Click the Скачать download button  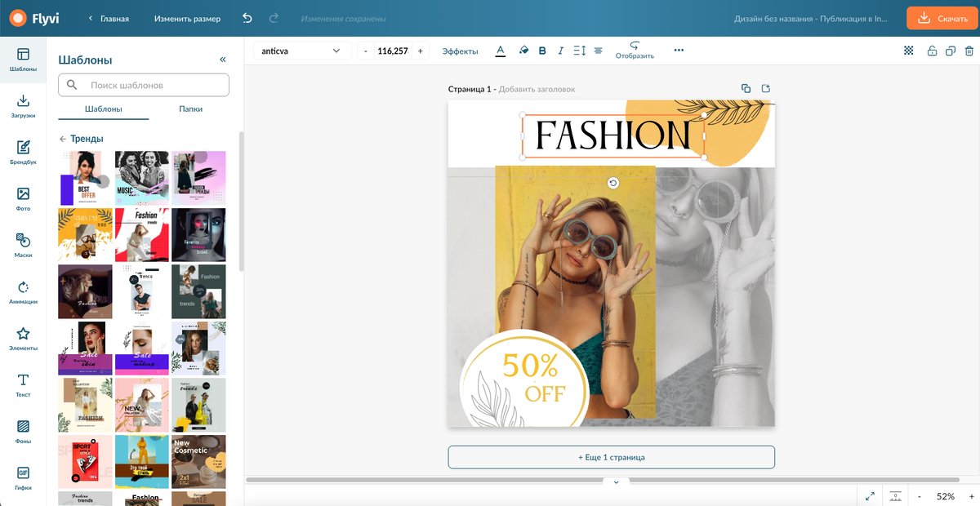942,18
